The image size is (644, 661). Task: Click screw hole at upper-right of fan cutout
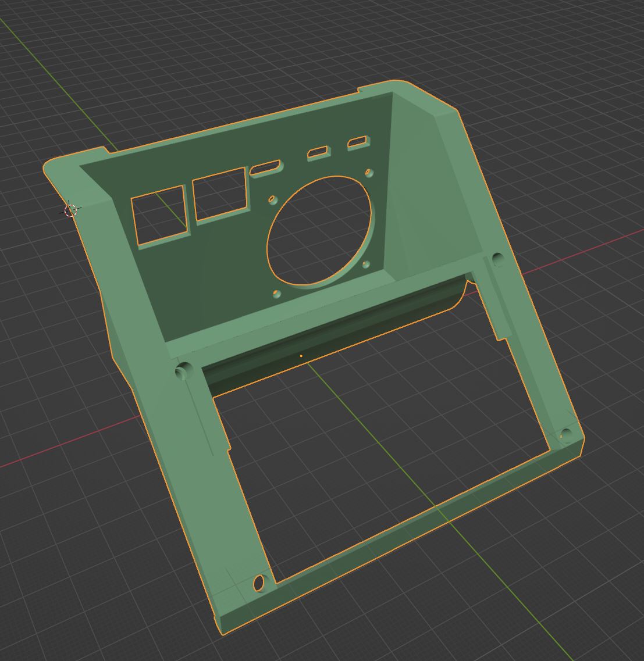[x=369, y=173]
